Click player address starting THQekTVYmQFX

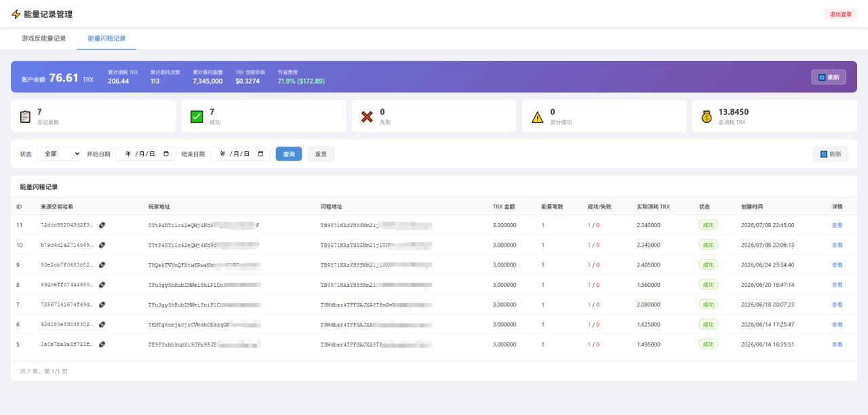coord(203,265)
